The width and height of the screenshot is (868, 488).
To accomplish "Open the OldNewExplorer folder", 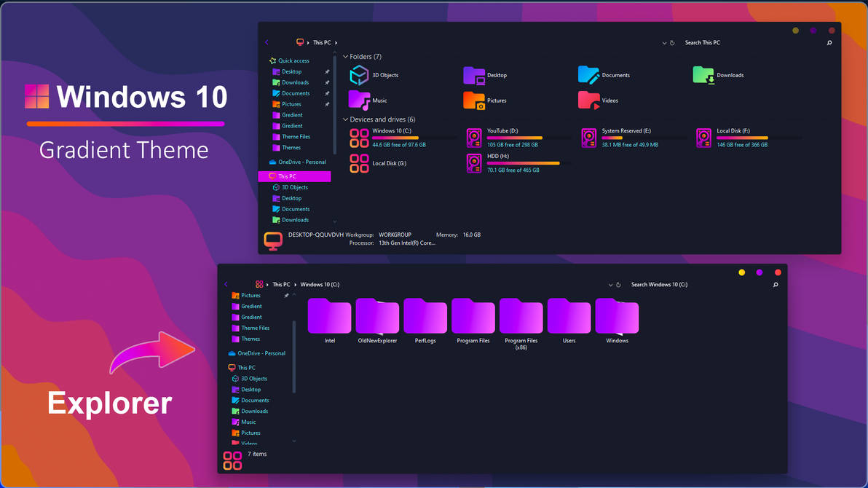I will [377, 321].
